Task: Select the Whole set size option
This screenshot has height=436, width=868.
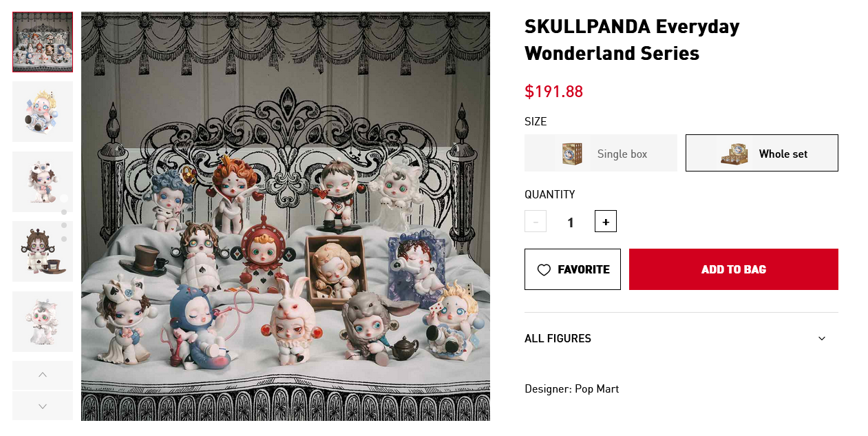Action: 762,153
